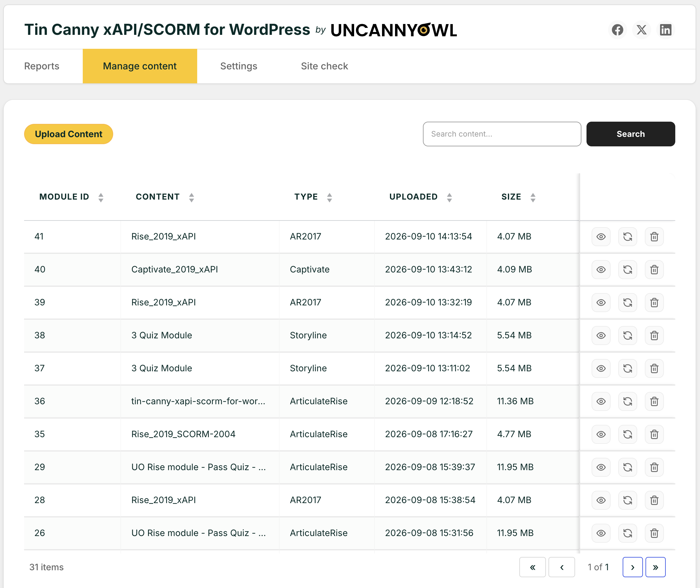The height and width of the screenshot is (588, 700).
Task: Go to next page with right arrow
Action: point(632,567)
